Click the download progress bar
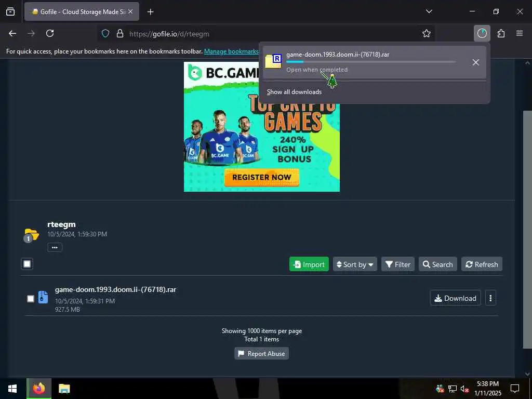The height and width of the screenshot is (399, 532). (371, 62)
